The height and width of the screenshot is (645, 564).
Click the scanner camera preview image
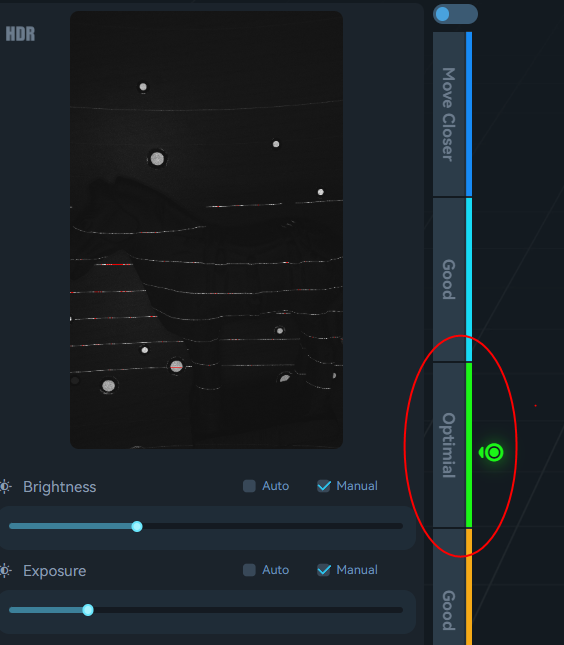(207, 230)
